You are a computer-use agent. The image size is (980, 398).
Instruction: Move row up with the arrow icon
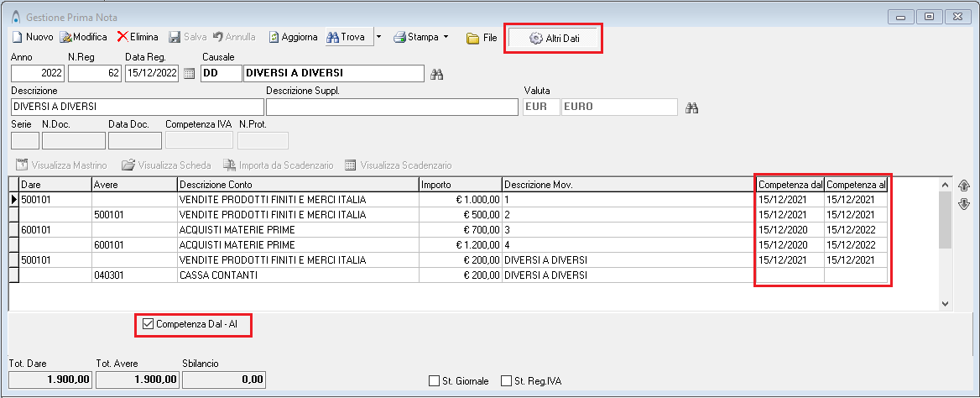pos(963,186)
